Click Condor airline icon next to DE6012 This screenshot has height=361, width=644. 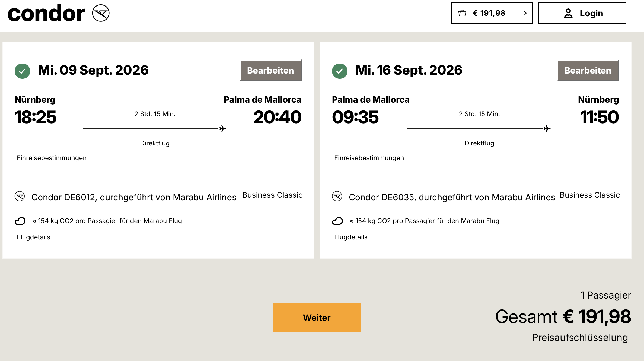point(20,196)
